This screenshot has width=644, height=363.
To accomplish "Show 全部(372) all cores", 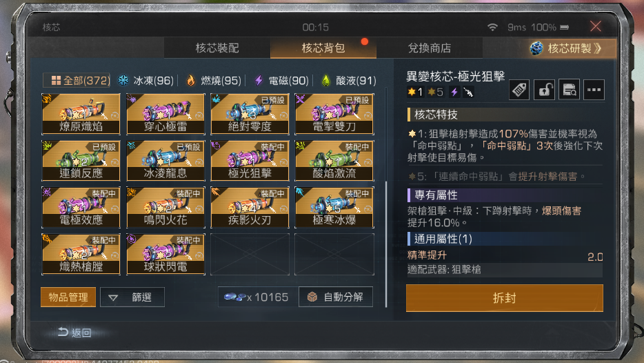I will 77,81.
